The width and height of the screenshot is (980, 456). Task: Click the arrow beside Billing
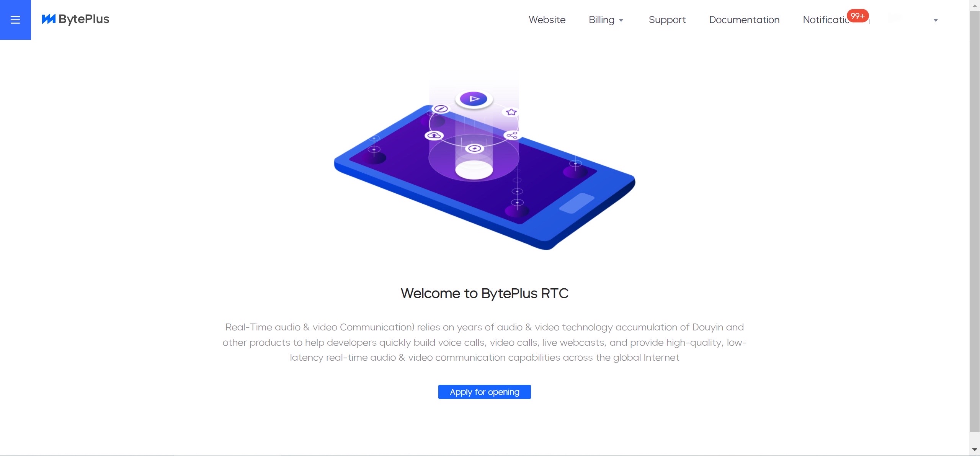[621, 21]
